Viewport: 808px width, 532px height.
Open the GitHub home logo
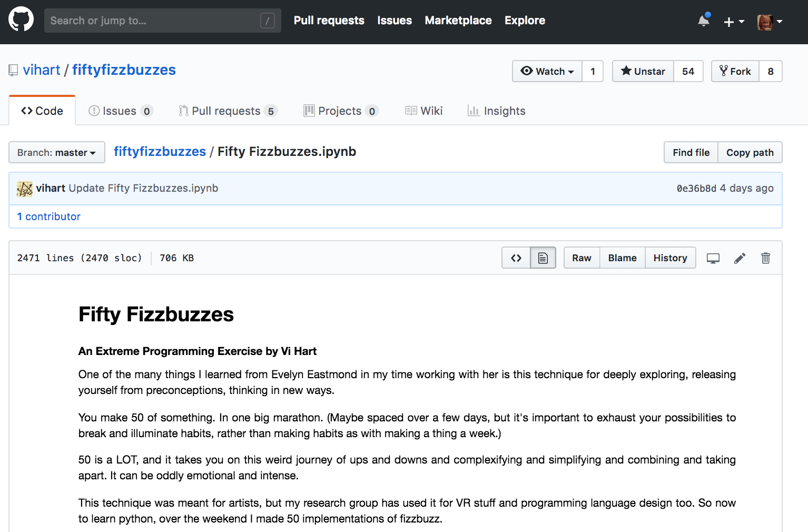[x=21, y=20]
